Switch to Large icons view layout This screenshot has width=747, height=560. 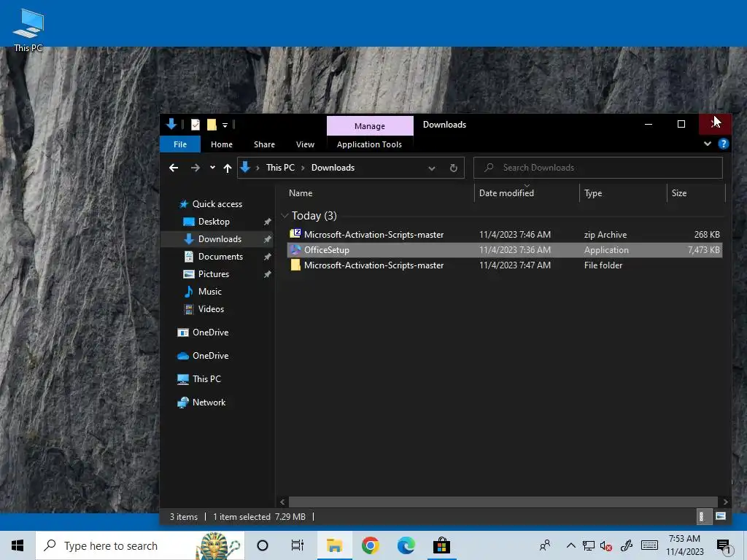click(720, 517)
